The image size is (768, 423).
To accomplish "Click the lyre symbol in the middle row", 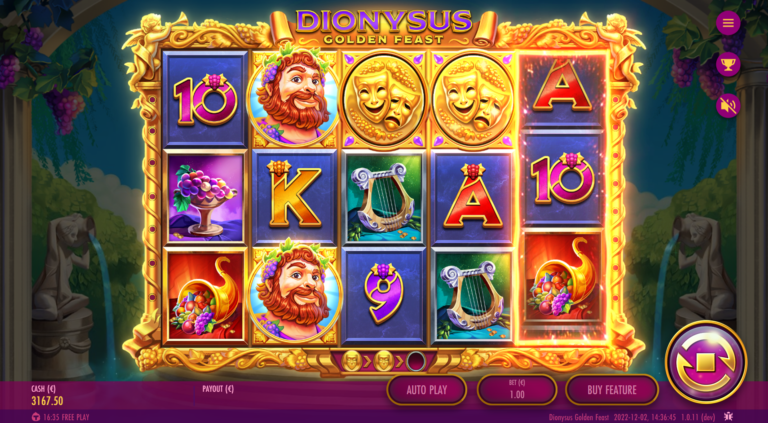I will 383,197.
